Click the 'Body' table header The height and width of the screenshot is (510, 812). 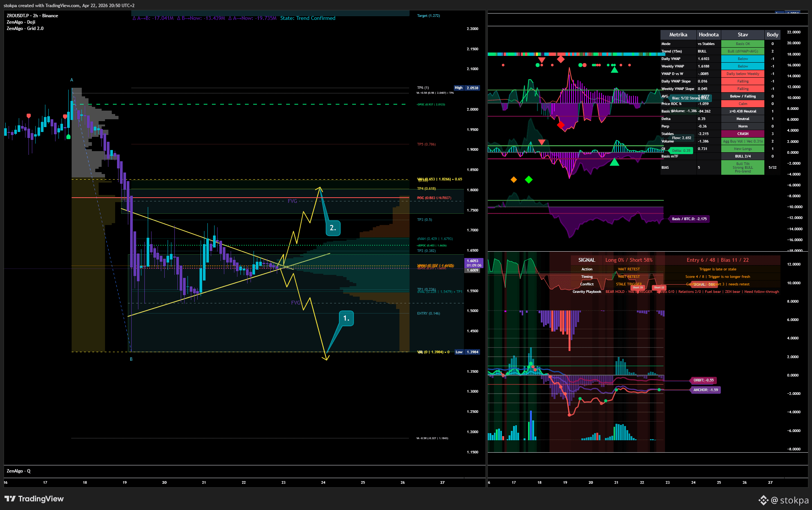(x=773, y=34)
